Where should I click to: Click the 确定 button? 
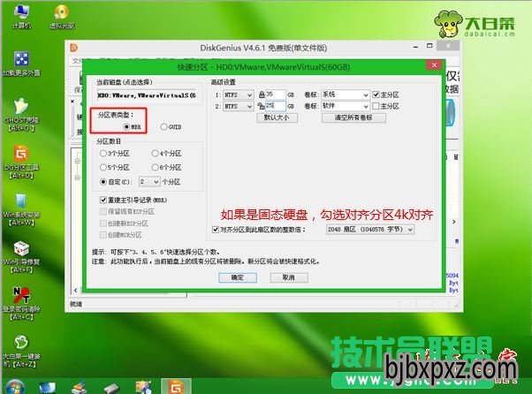(x=238, y=277)
